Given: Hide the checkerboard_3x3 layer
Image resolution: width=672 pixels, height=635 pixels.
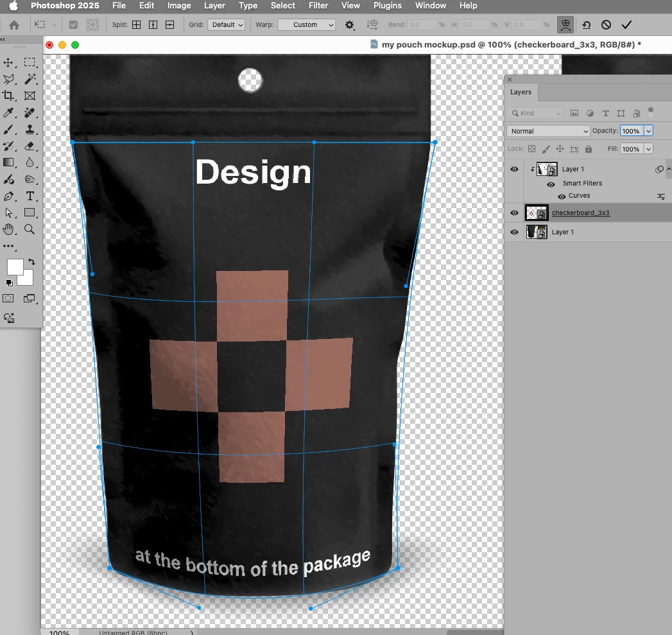Looking at the screenshot, I should click(514, 213).
